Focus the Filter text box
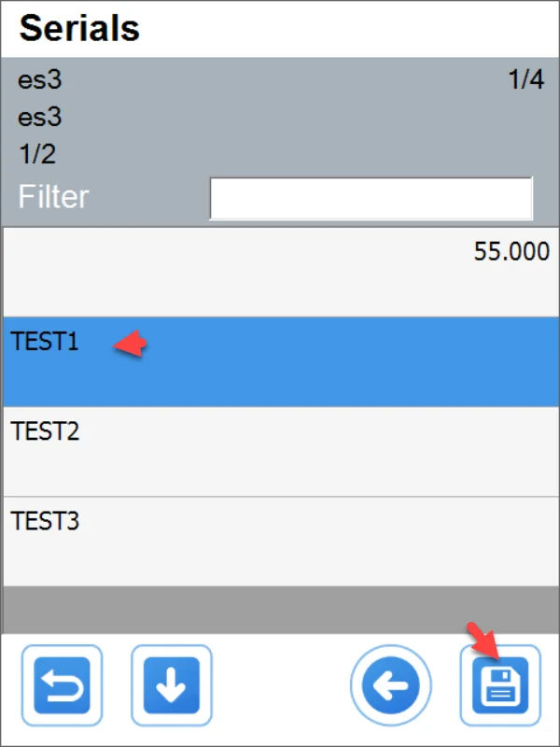Image resolution: width=560 pixels, height=747 pixels. point(371,198)
